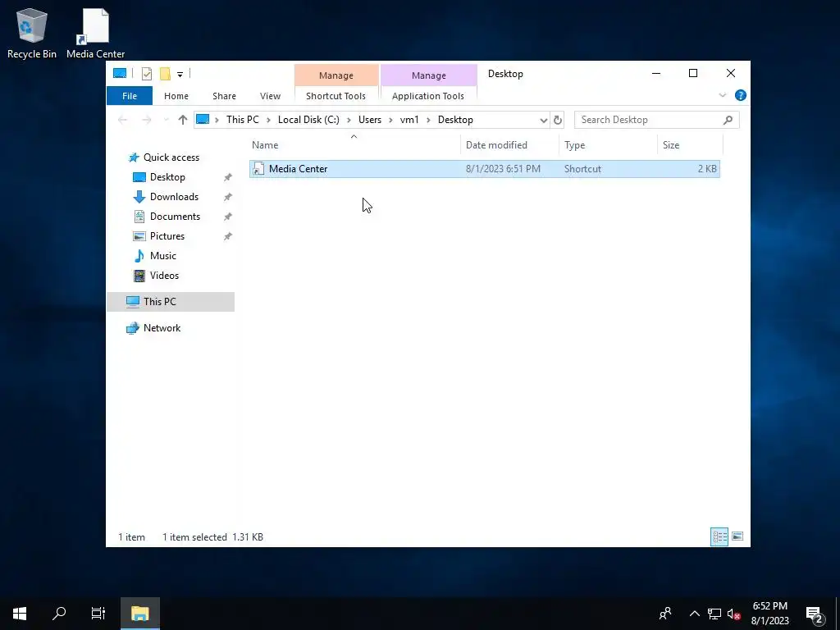The image size is (840, 630).
Task: Open the address bar history dropdown
Action: [x=543, y=120]
